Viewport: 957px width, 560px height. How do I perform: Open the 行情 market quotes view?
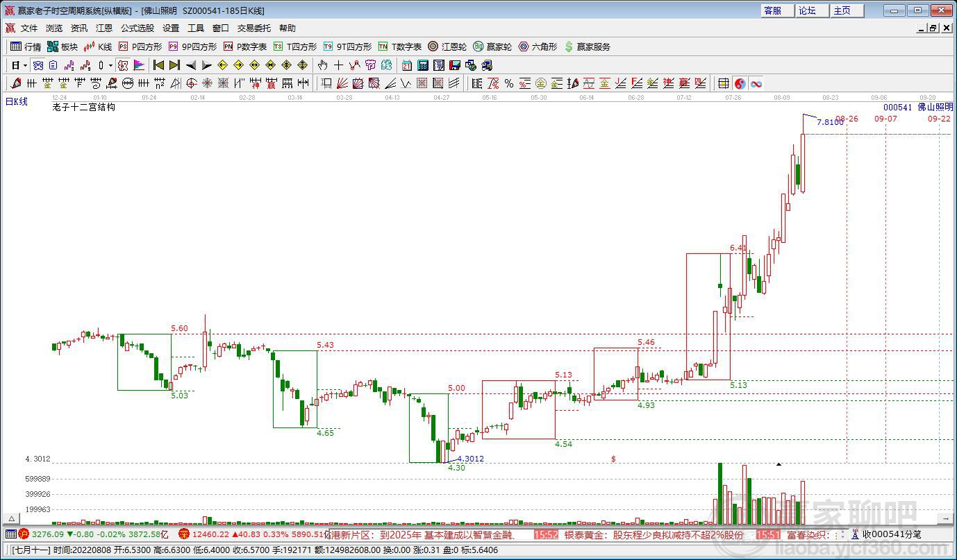(x=26, y=46)
